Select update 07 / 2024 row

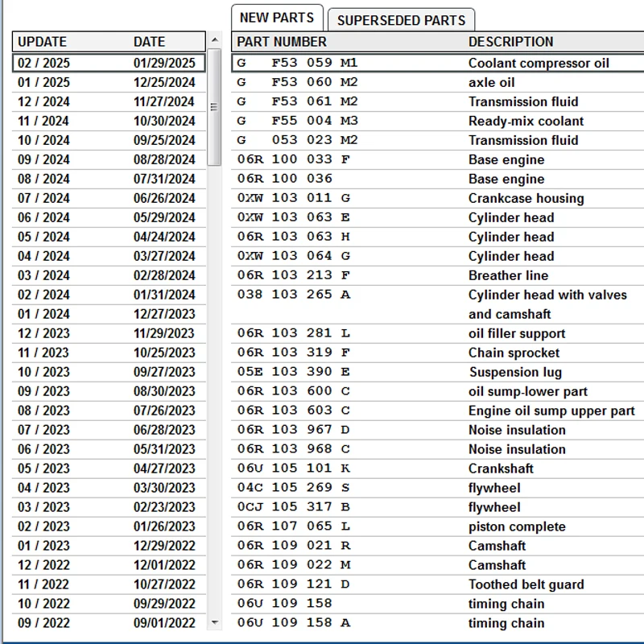pyautogui.click(x=109, y=198)
